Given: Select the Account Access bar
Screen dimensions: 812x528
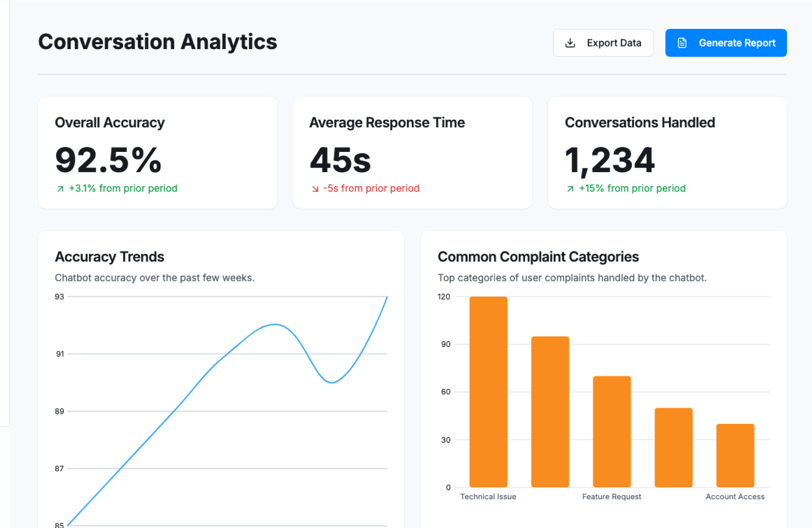Looking at the screenshot, I should click(x=735, y=455).
